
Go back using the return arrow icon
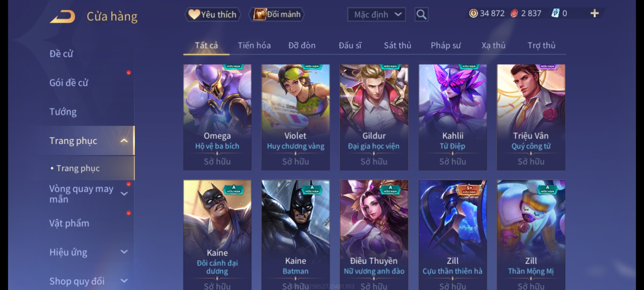tap(62, 16)
